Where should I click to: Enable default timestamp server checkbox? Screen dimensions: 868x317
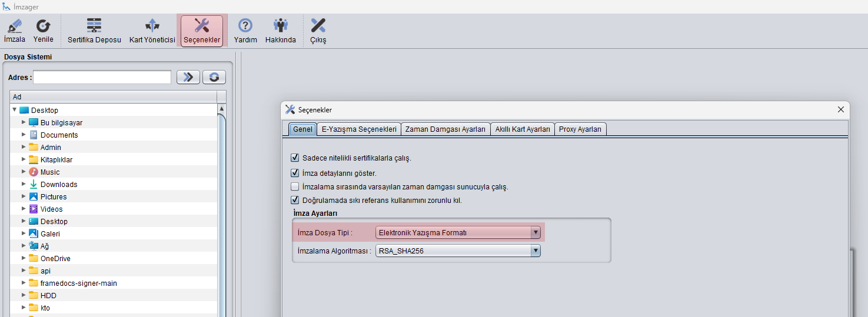[295, 186]
